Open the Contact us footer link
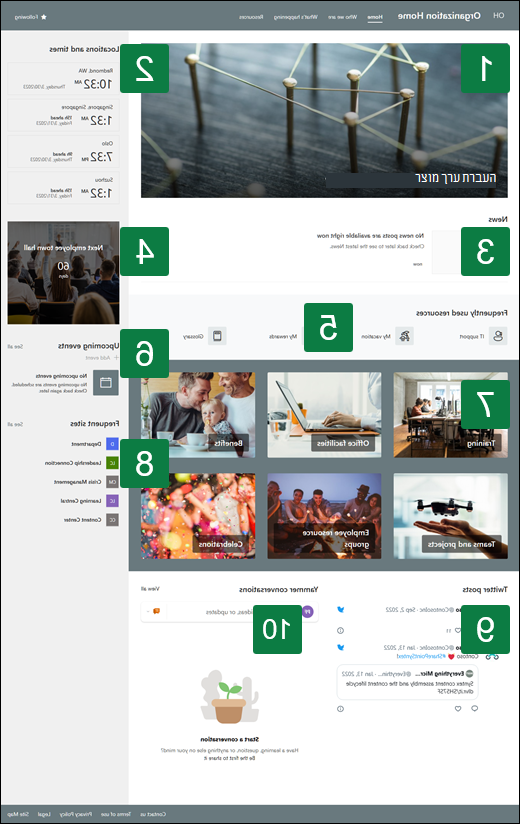Image resolution: width=520 pixels, height=824 pixels. point(153,814)
